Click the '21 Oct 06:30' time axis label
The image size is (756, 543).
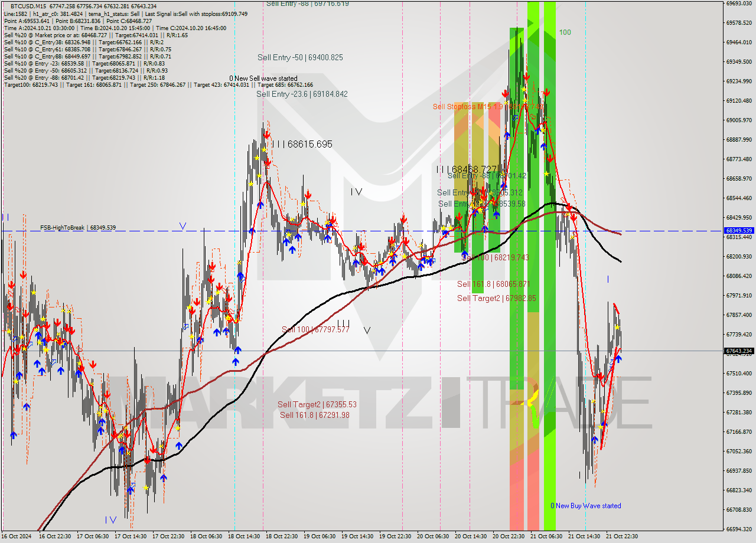[x=546, y=537]
